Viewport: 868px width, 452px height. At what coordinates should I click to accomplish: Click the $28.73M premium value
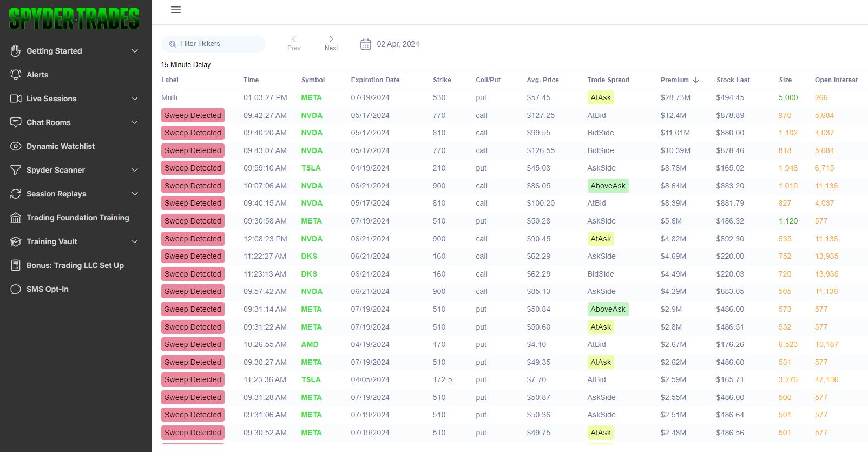pyautogui.click(x=675, y=97)
